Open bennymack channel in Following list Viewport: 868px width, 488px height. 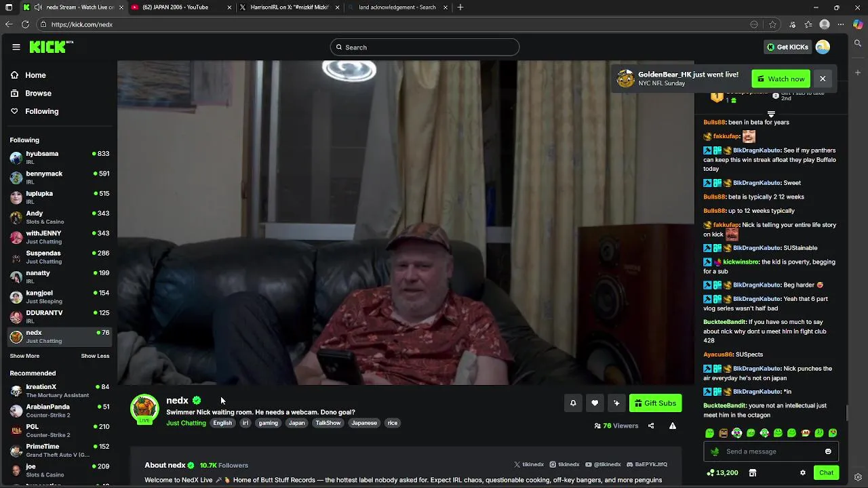tap(59, 178)
